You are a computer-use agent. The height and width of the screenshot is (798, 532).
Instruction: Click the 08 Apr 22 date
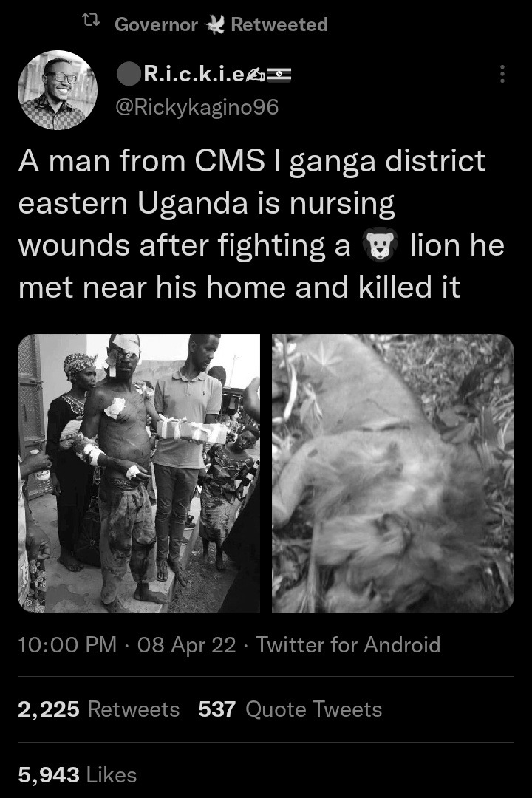[187, 645]
